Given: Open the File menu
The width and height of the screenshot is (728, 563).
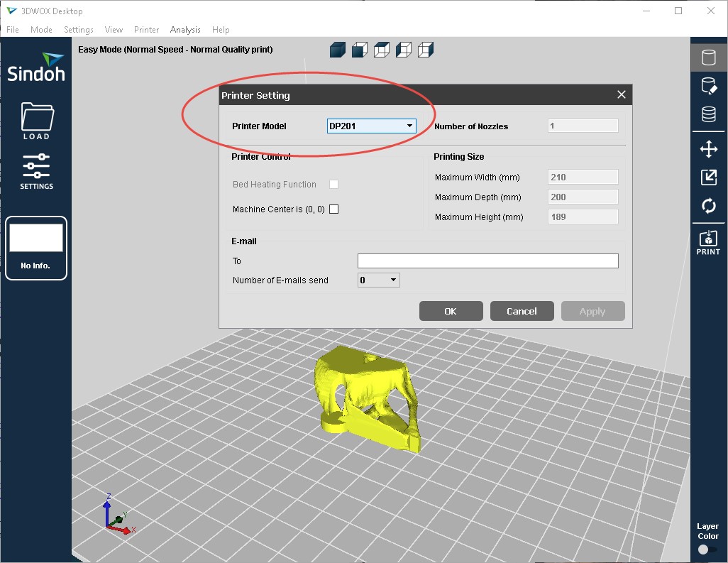Looking at the screenshot, I should coord(13,30).
